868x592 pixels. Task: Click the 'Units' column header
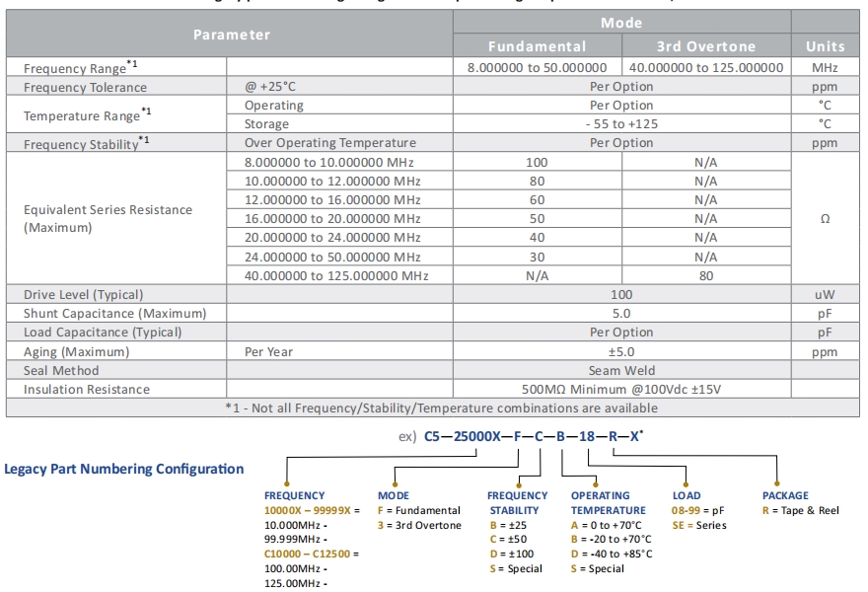[x=825, y=46]
